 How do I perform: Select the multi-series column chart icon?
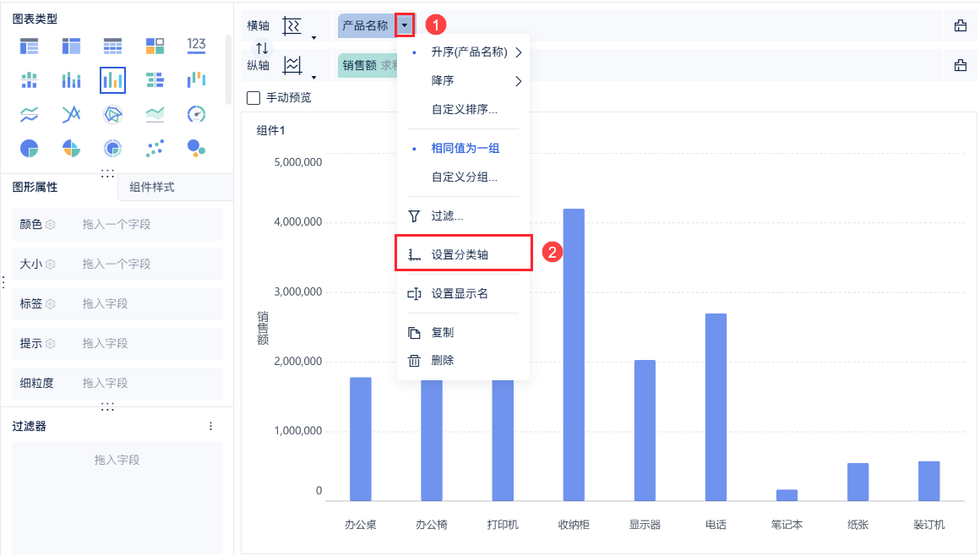click(x=112, y=80)
